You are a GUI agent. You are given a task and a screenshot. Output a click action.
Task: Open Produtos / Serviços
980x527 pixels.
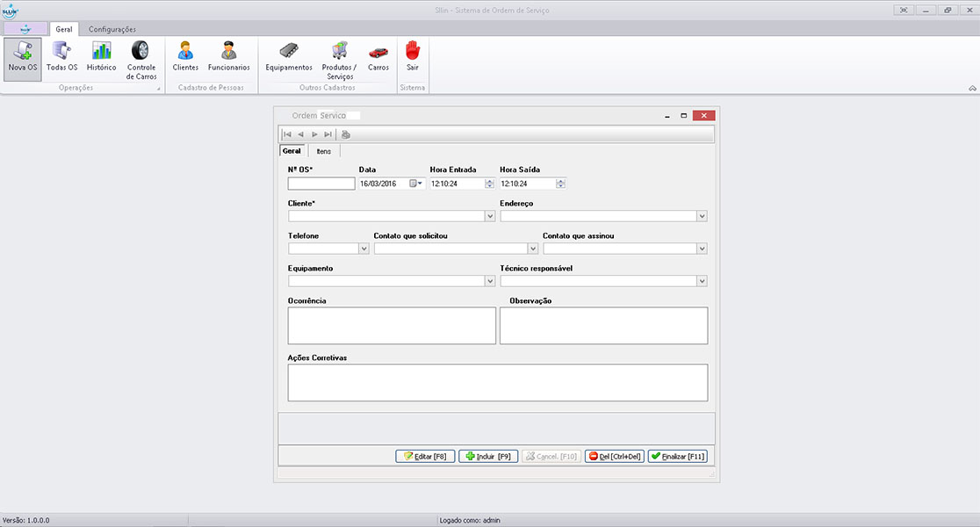pos(339,60)
